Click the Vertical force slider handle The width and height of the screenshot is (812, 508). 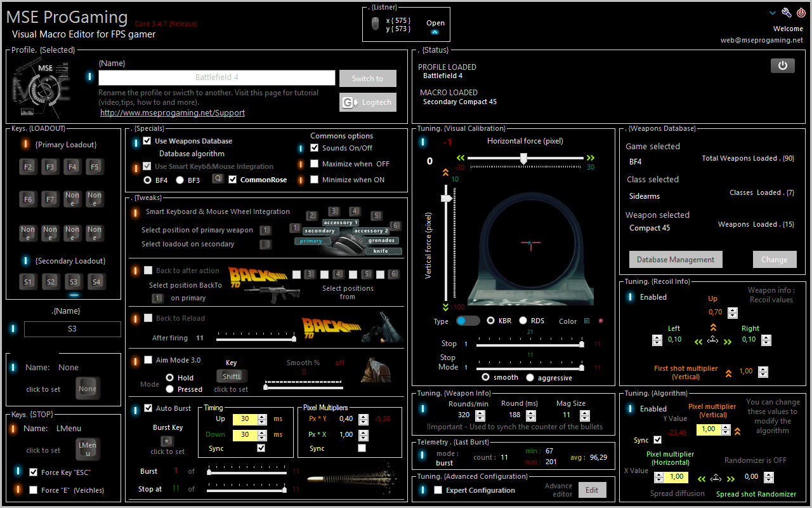point(447,198)
